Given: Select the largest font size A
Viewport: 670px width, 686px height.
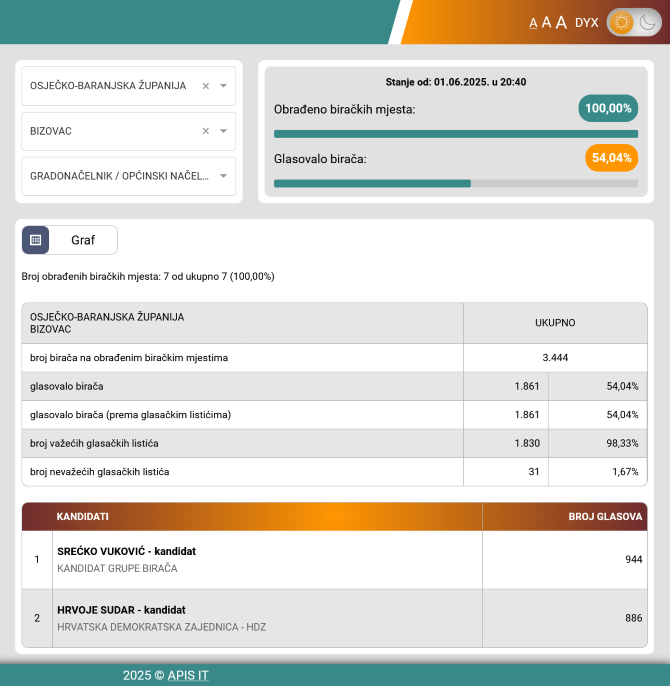Looking at the screenshot, I should 561,22.
